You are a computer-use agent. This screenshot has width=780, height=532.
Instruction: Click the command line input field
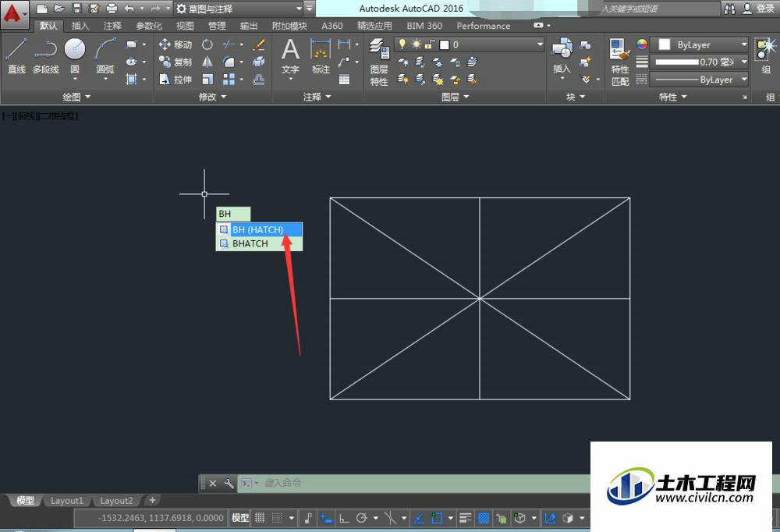[413, 483]
